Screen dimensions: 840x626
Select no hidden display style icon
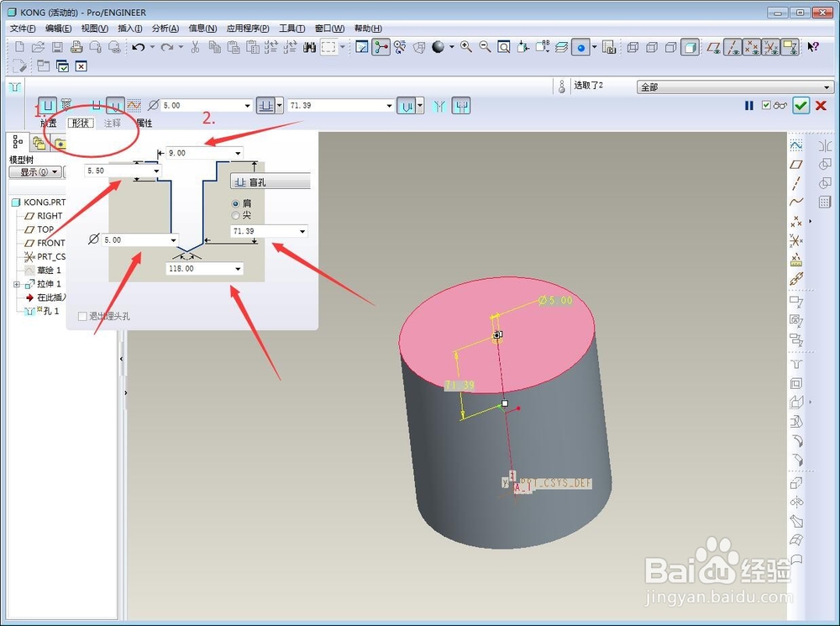point(670,47)
